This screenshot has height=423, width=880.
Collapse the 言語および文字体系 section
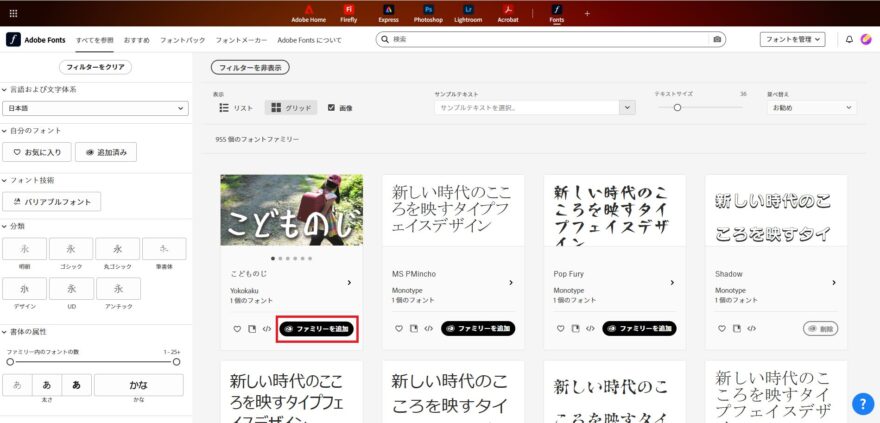(x=41, y=90)
